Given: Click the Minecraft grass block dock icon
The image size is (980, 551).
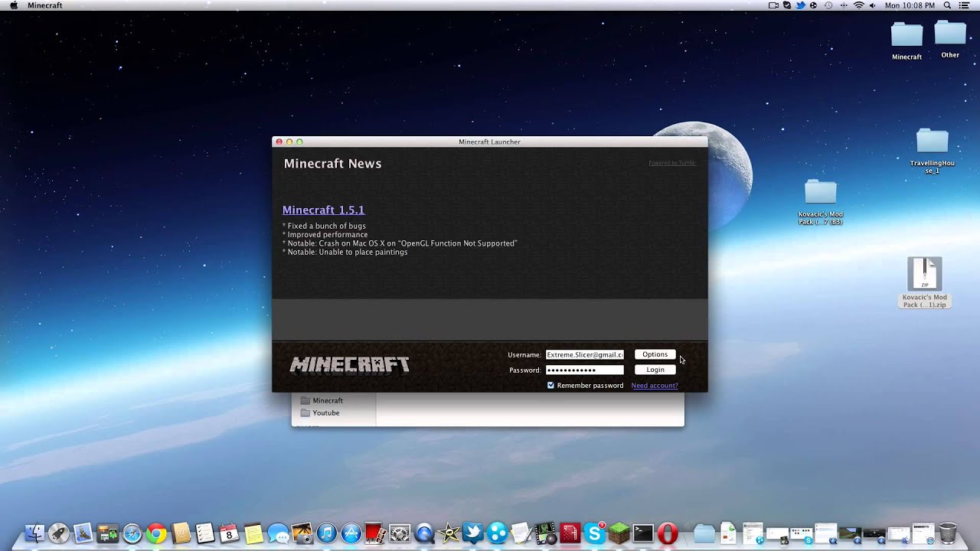Looking at the screenshot, I should [619, 533].
